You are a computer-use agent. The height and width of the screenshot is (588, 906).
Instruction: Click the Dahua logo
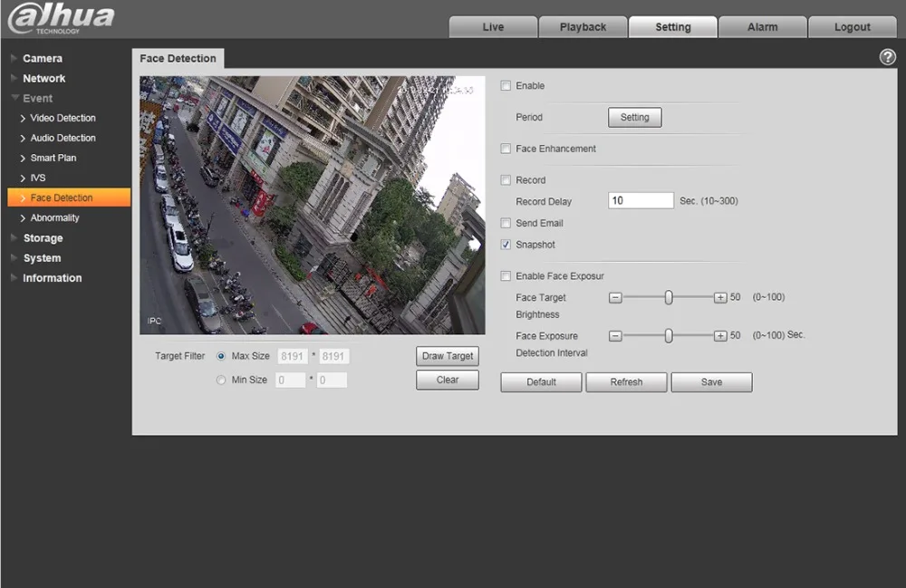tap(61, 18)
